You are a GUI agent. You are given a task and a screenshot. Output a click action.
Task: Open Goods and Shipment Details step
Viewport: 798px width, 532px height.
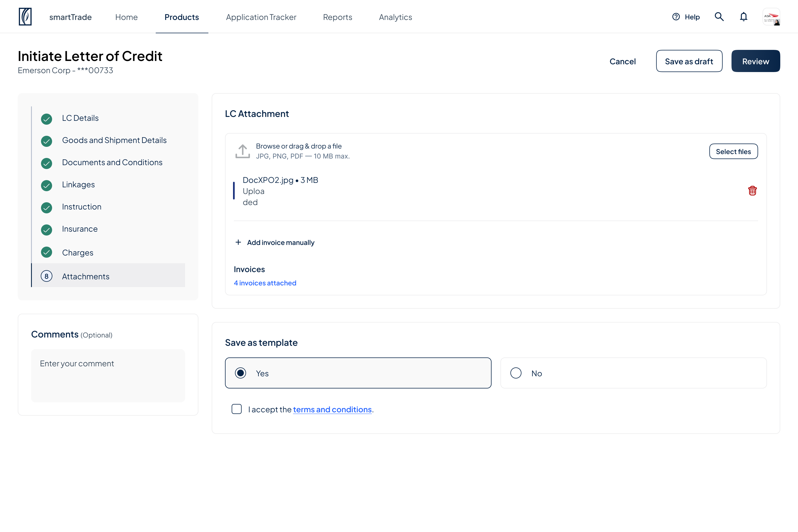[114, 140]
